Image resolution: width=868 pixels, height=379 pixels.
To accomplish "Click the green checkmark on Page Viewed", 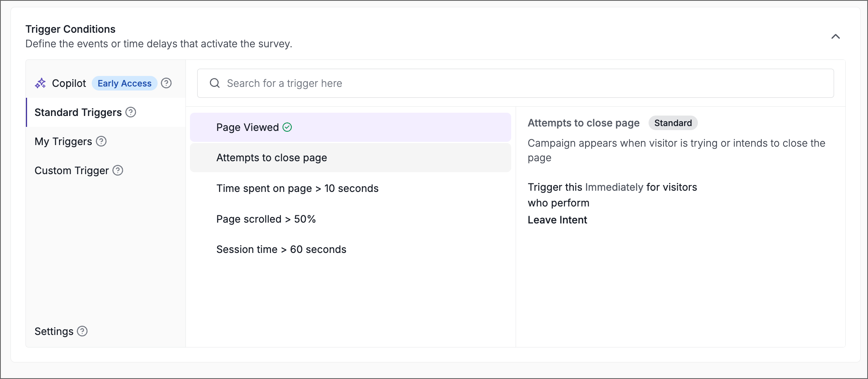I will 287,127.
